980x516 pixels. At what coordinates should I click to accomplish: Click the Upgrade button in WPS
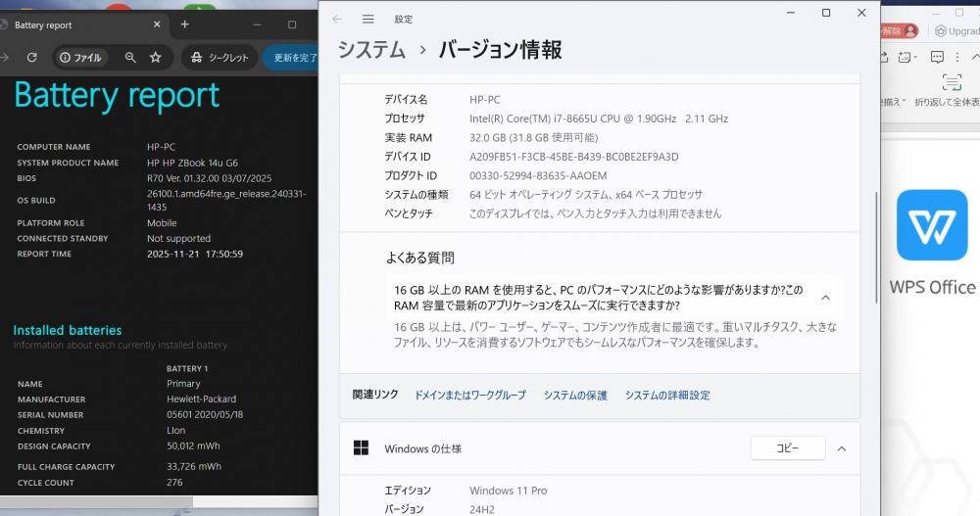pos(957,30)
